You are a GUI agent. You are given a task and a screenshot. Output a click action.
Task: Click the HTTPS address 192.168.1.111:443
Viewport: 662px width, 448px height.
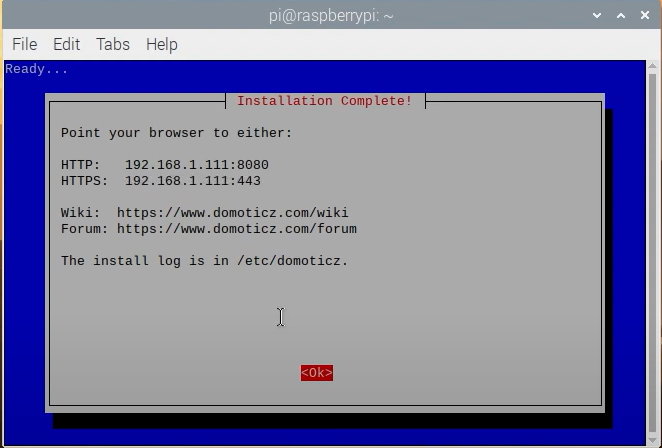pyautogui.click(x=193, y=181)
